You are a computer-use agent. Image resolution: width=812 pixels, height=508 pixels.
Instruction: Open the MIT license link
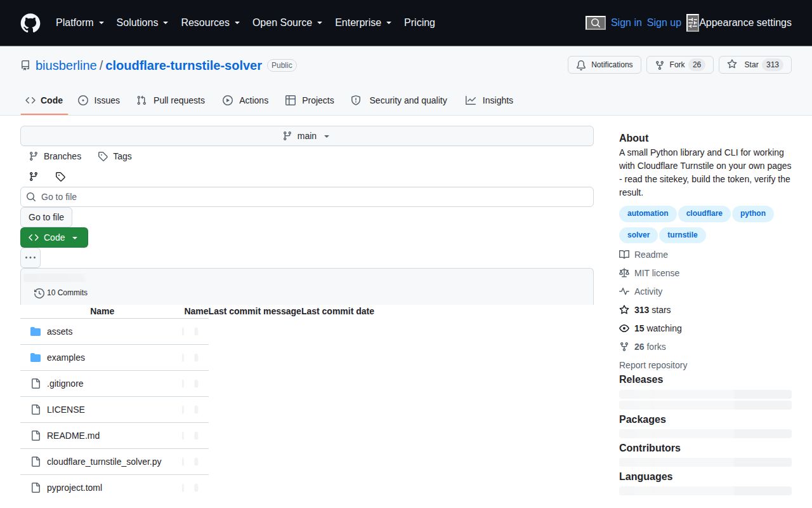pyautogui.click(x=650, y=273)
